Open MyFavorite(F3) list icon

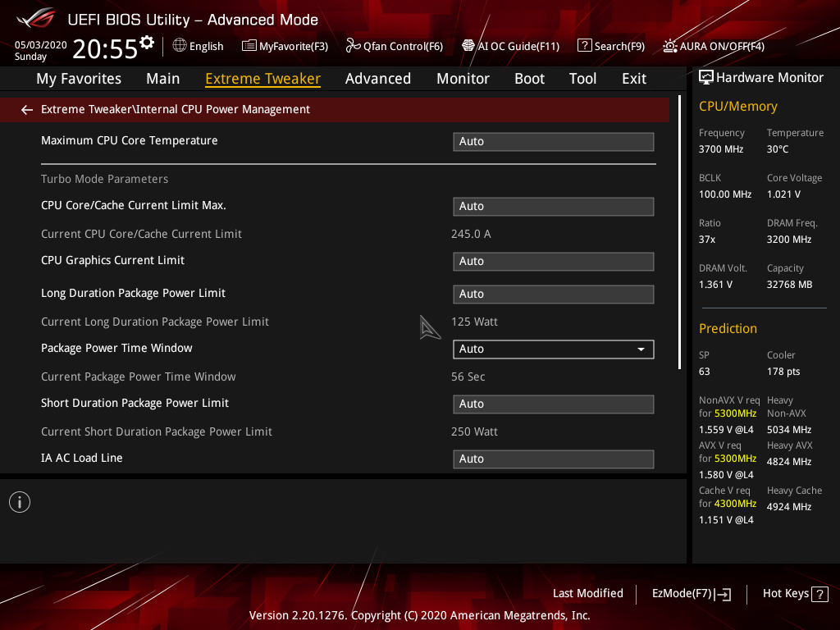[249, 46]
